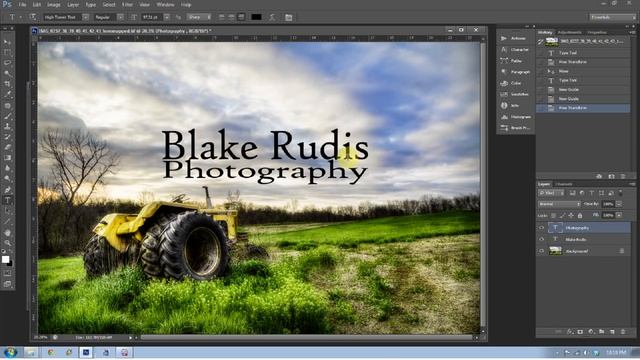Click the black text color swatch
The image size is (640, 360).
click(256, 17)
